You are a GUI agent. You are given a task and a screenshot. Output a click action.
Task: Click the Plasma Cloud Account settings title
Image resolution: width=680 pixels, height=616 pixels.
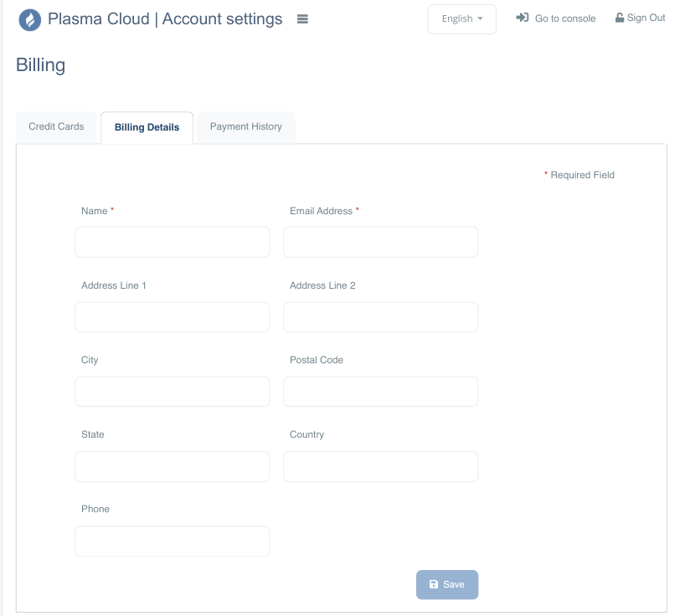[165, 19]
